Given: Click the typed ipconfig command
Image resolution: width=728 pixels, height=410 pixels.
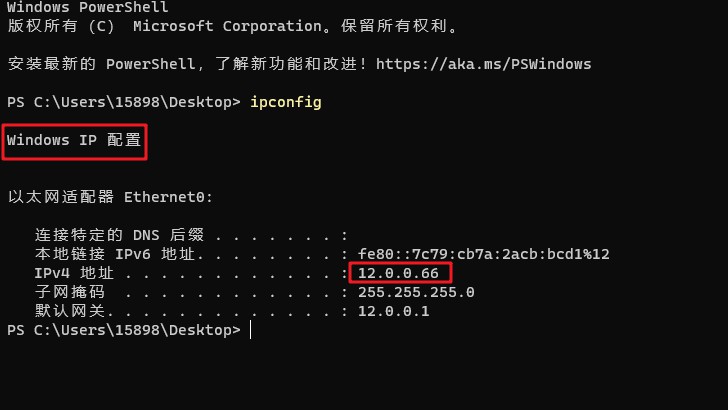Looking at the screenshot, I should tap(285, 102).
